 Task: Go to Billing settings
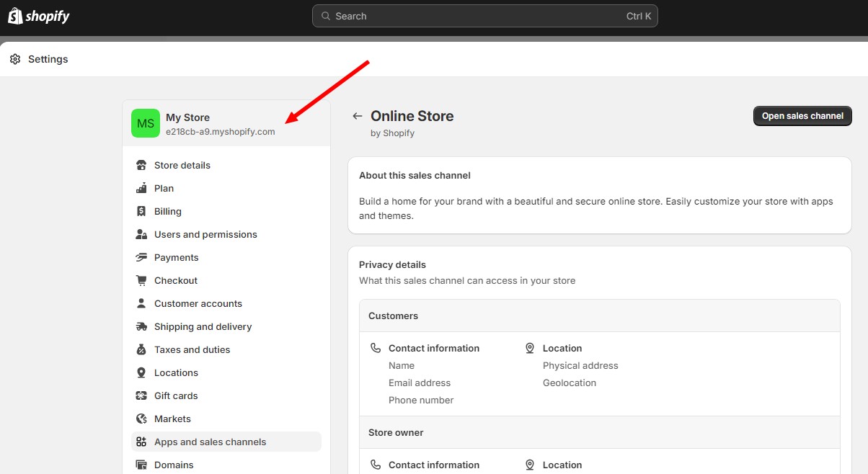tap(226, 211)
